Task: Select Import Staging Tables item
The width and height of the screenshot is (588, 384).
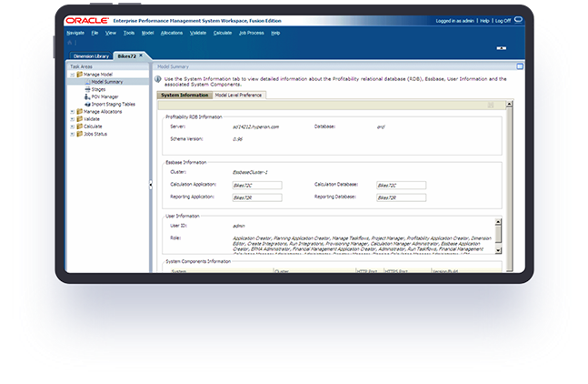Action: pos(114,105)
